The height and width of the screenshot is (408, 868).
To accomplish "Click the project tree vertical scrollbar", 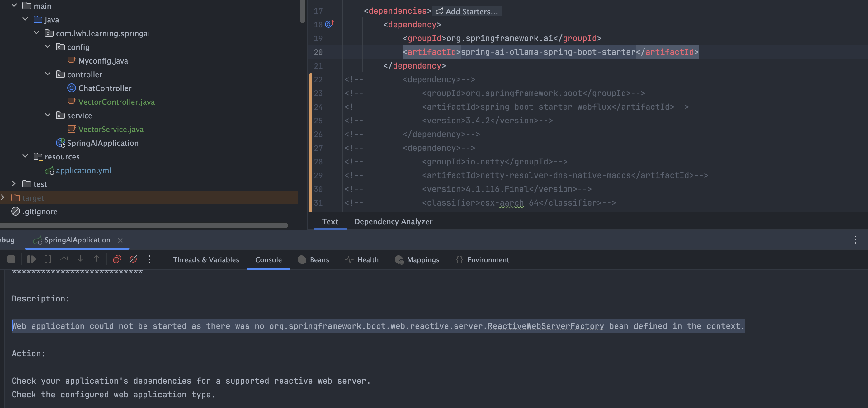I will (x=303, y=11).
